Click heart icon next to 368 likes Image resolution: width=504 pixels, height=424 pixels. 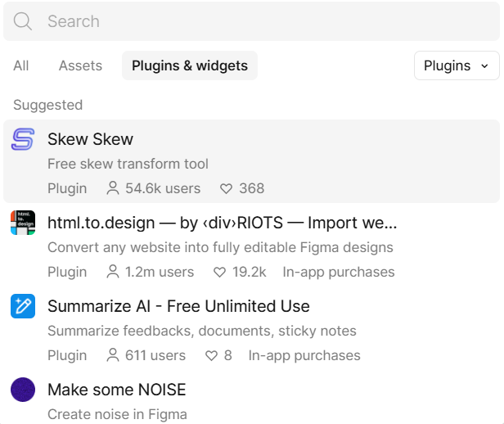[x=226, y=188]
